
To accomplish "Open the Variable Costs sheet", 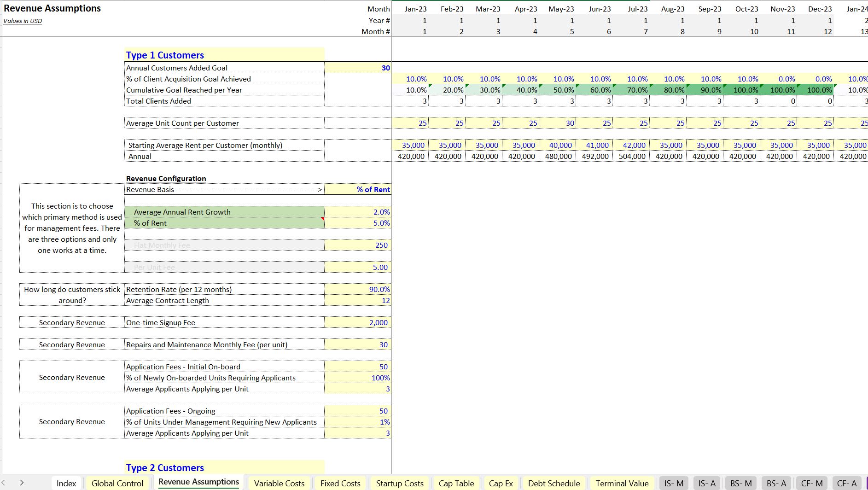I will (x=279, y=483).
